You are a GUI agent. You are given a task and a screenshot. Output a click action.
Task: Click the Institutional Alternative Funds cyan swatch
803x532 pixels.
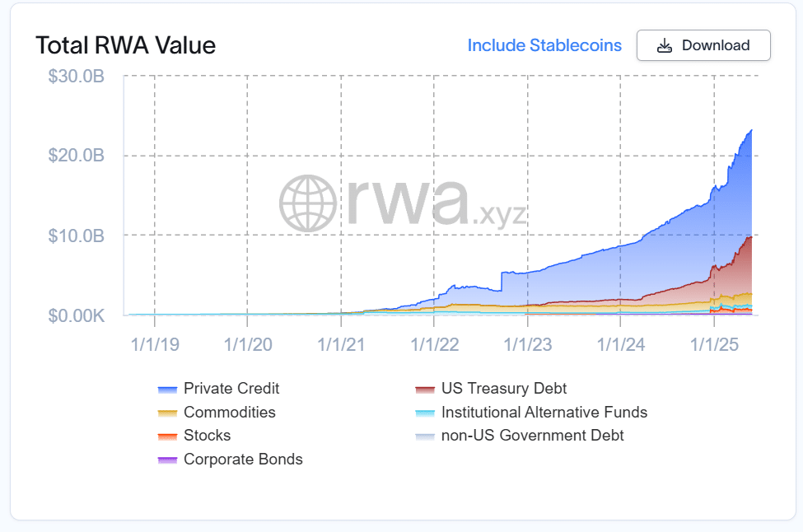click(x=425, y=413)
